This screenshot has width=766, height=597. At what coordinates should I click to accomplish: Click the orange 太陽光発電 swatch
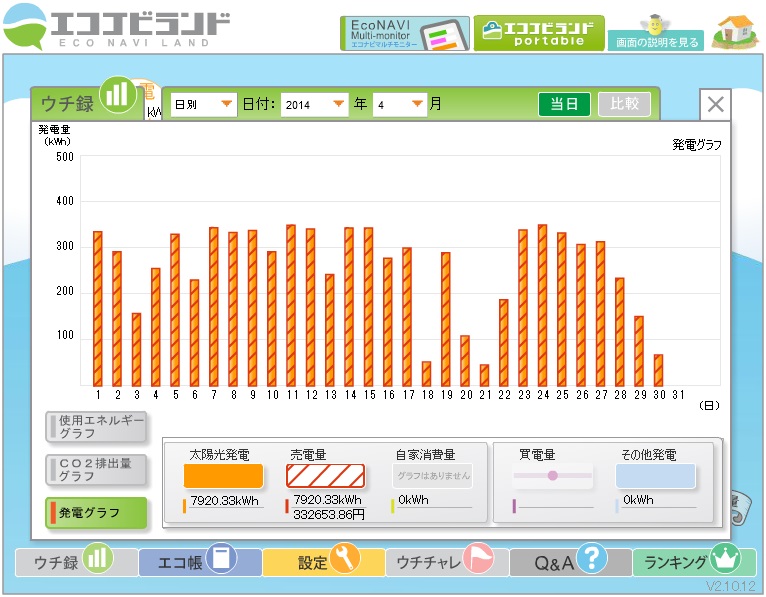pos(223,476)
